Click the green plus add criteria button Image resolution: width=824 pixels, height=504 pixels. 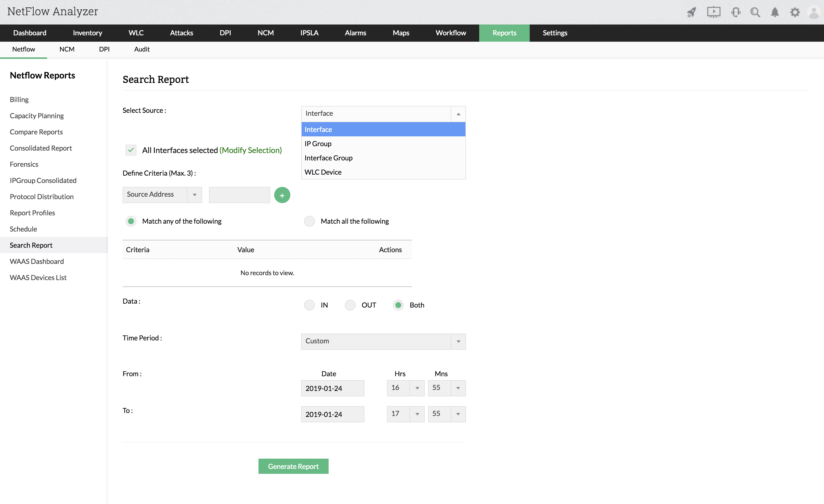(282, 195)
